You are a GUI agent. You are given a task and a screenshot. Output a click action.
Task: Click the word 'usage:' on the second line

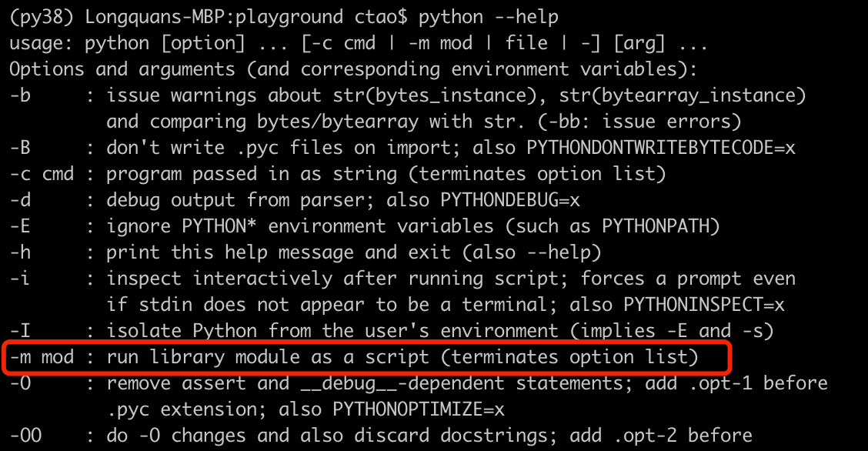tap(41, 44)
